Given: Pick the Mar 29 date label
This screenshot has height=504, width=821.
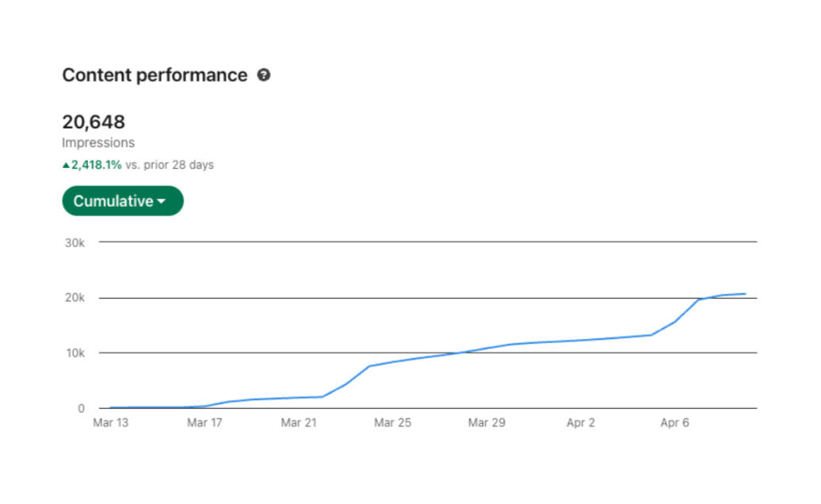Looking at the screenshot, I should coord(487,422).
